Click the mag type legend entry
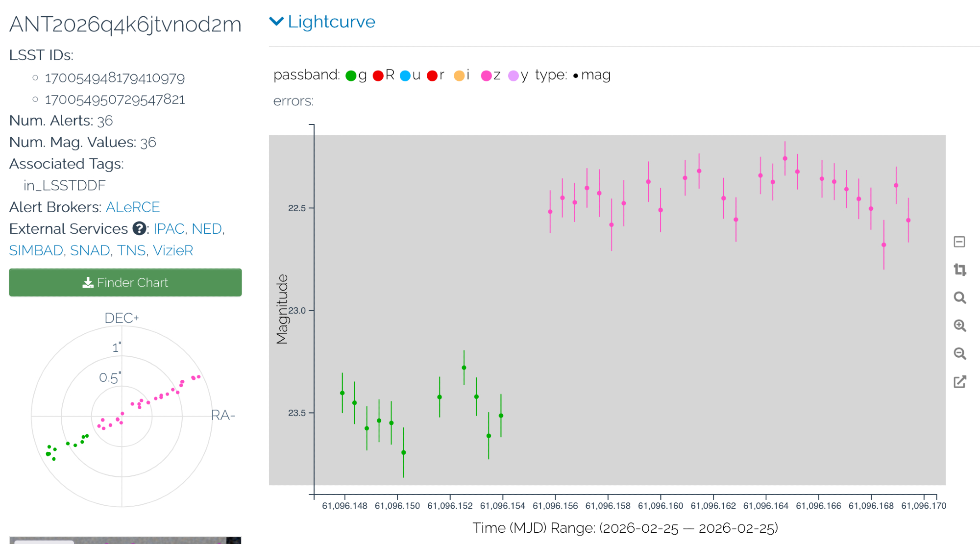The height and width of the screenshot is (544, 980). pyautogui.click(x=592, y=75)
